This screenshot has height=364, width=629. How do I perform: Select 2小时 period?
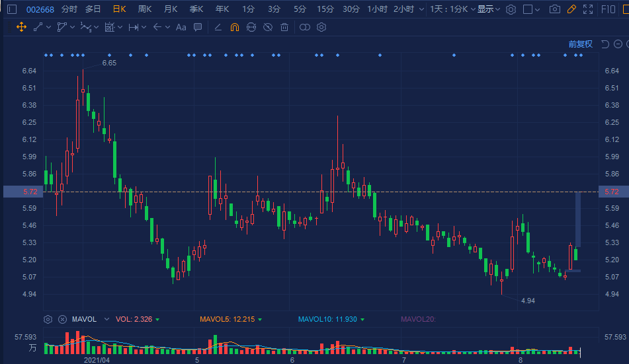403,9
